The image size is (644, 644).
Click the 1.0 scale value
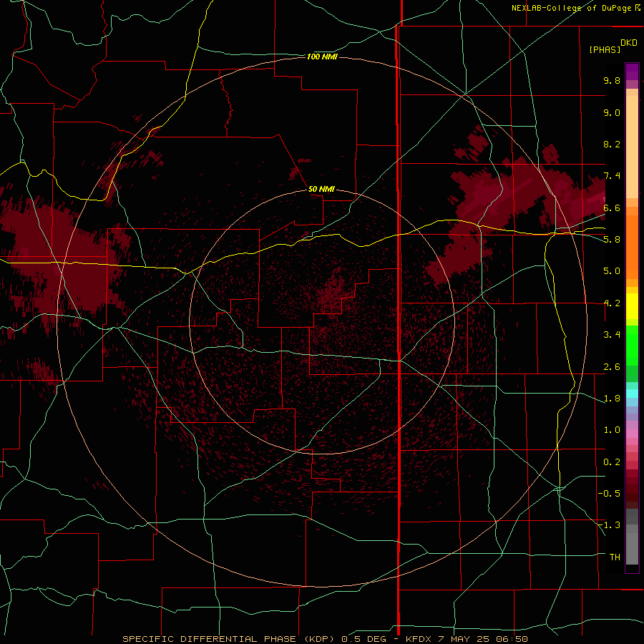pos(612,430)
